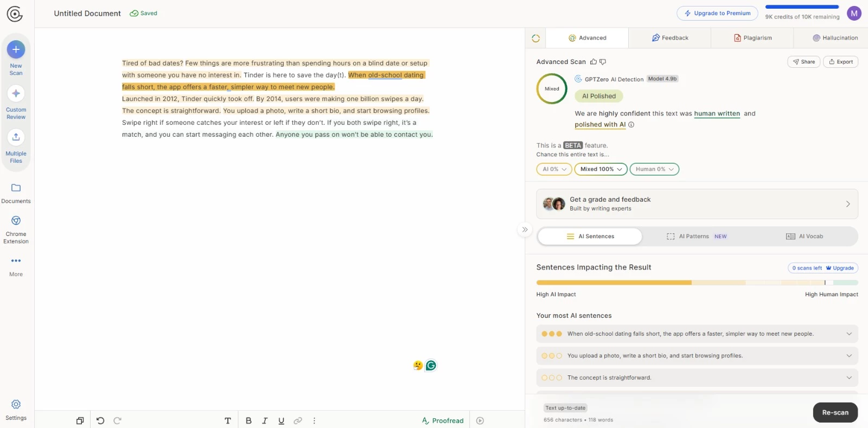Image resolution: width=868 pixels, height=428 pixels.
Task: Click the Grammarly icon in the editor
Action: [431, 366]
